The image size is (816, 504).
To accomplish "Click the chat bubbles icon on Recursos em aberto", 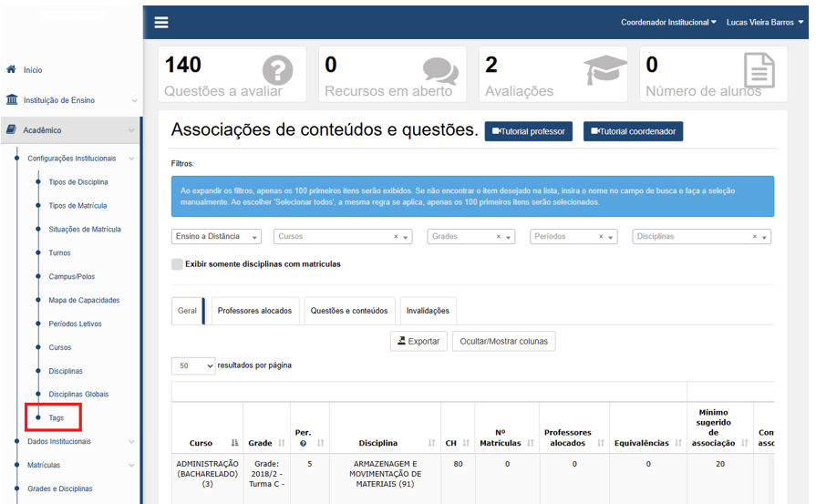I will (440, 71).
